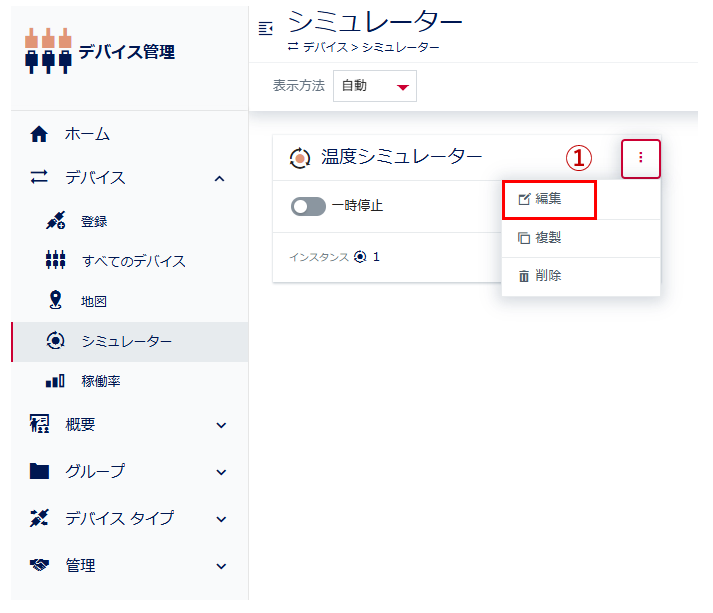The width and height of the screenshot is (713, 613).
Task: Click the 温度シミュレーター simulator icon
Action: coord(300,157)
